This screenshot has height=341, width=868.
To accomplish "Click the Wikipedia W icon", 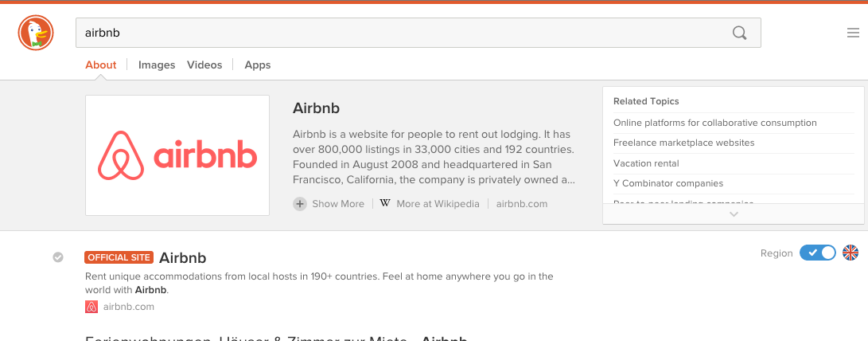I will pos(385,204).
